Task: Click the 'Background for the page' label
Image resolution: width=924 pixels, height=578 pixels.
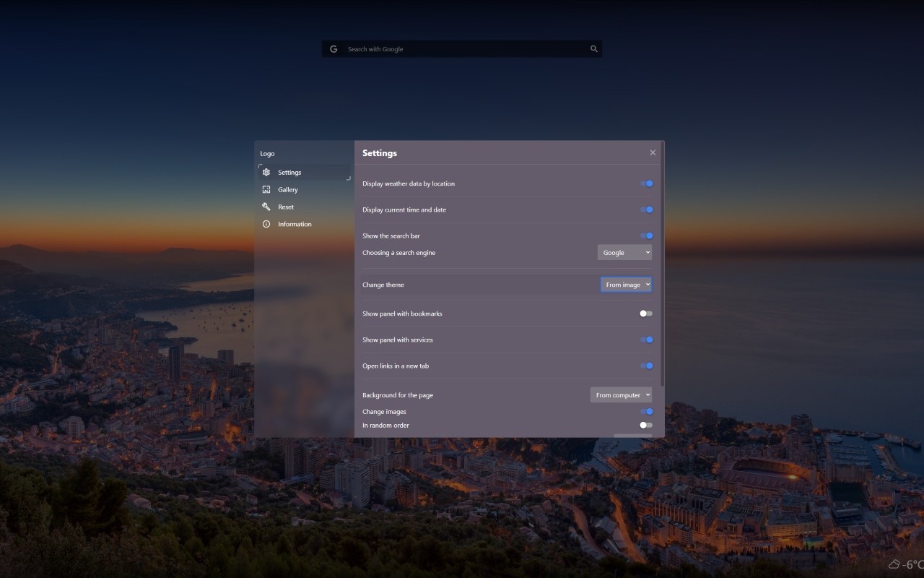Action: [x=398, y=395]
